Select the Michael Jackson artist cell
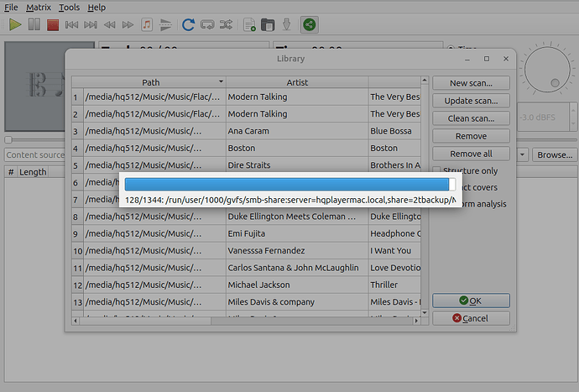Screen dimensions: 579x392 pyautogui.click(x=297, y=285)
